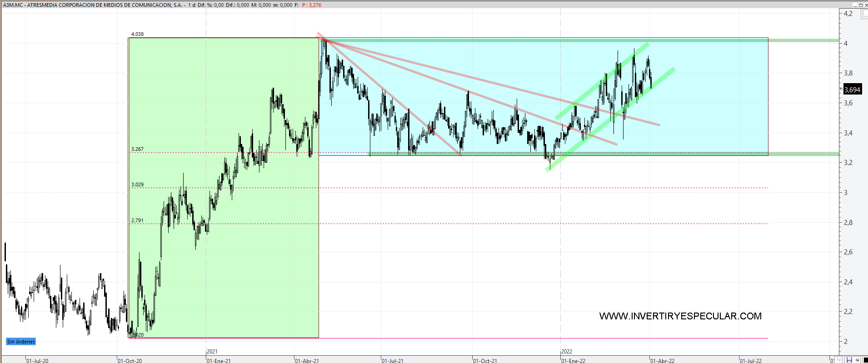Click the WWW.INVERTIRYESPECULAR.COM watermark text
This screenshot has width=868, height=363.
click(680, 316)
